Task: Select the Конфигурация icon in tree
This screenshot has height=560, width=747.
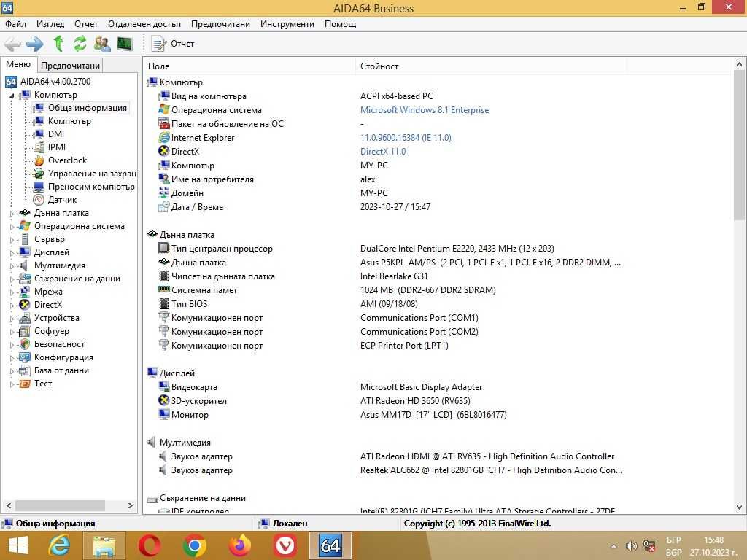Action: click(25, 357)
